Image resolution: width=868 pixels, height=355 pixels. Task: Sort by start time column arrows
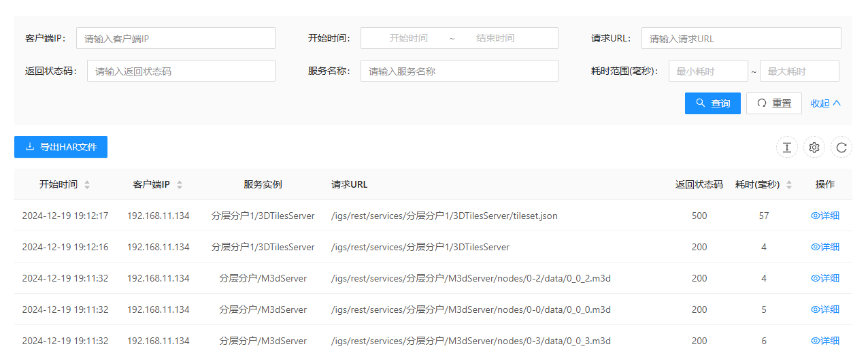click(87, 185)
